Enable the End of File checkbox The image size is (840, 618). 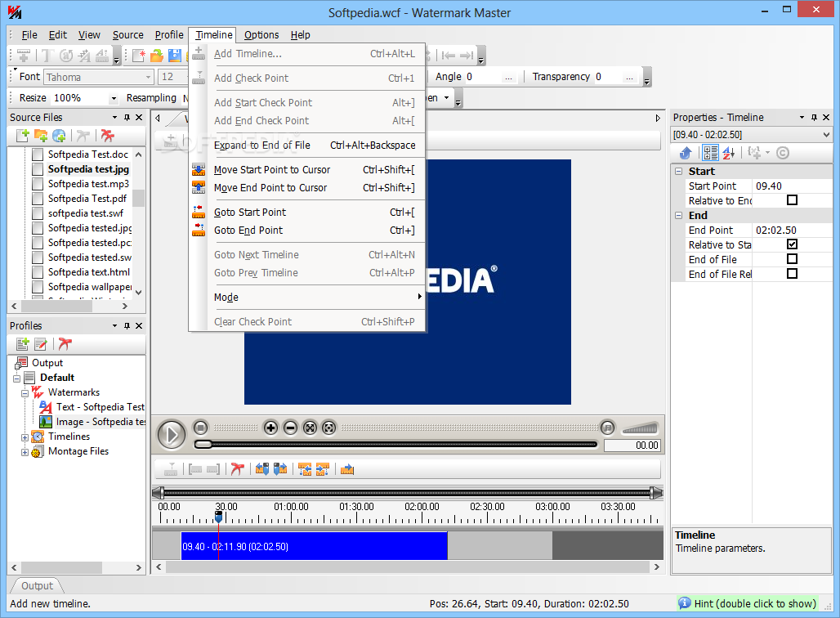tap(793, 259)
